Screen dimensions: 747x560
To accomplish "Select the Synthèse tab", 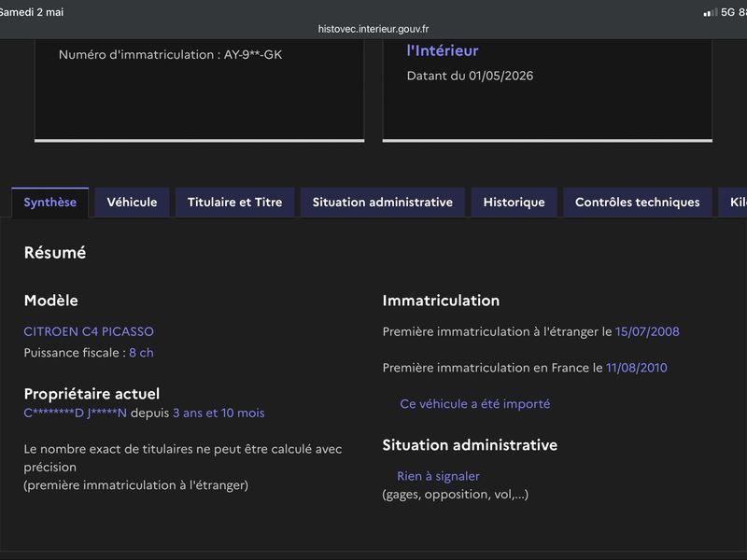I will [50, 203].
